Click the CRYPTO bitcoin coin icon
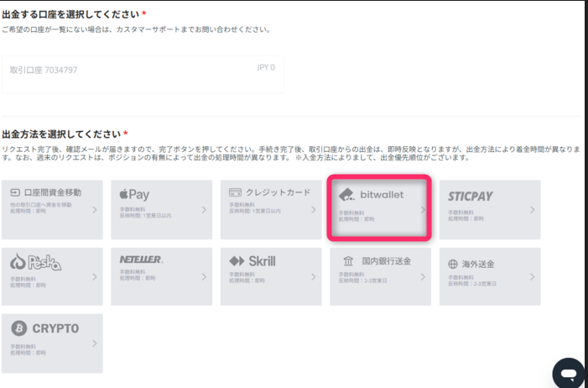 [18, 328]
